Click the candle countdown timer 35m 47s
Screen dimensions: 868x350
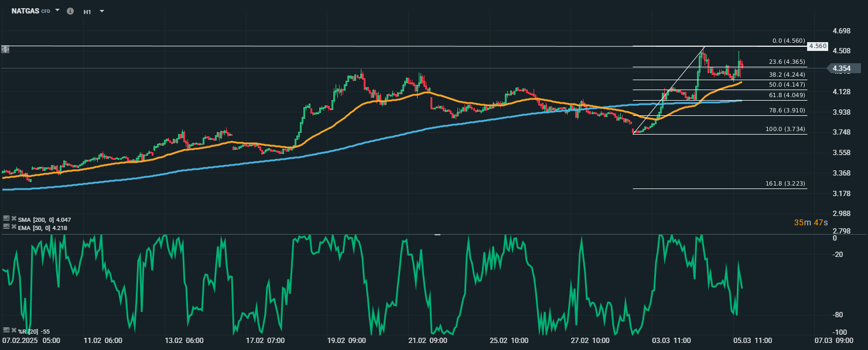tap(811, 222)
